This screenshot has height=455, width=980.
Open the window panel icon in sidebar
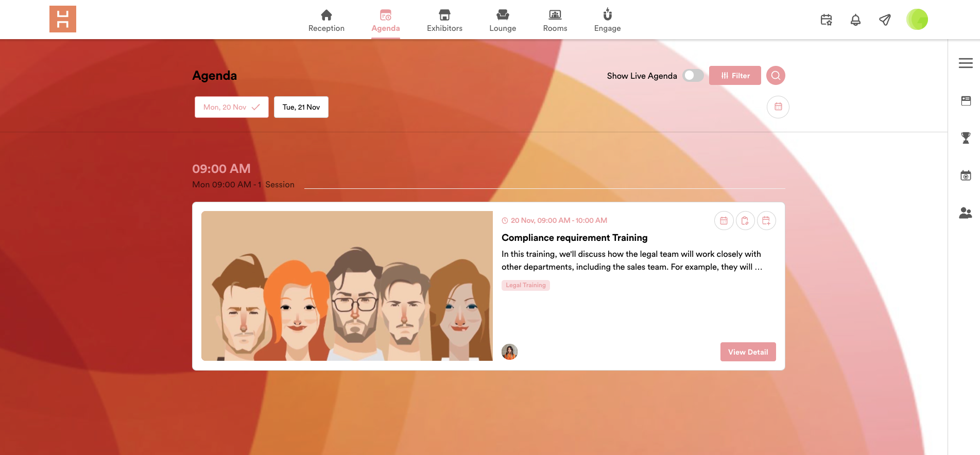click(x=966, y=101)
